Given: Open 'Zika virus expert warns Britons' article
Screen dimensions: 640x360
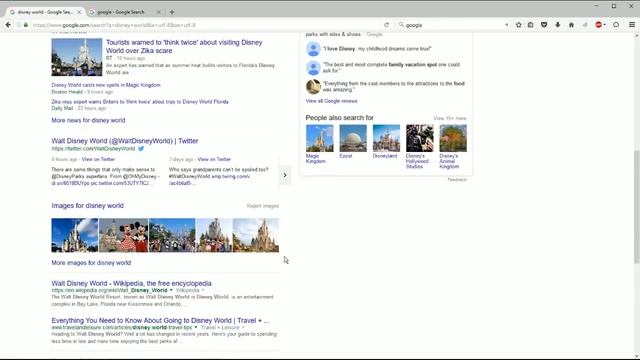Looking at the screenshot, I should 140,102.
